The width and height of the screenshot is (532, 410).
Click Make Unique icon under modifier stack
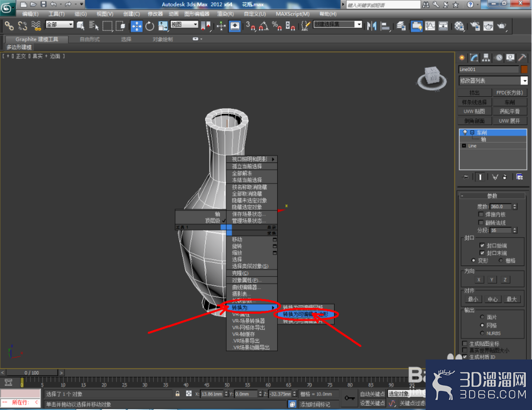click(495, 177)
